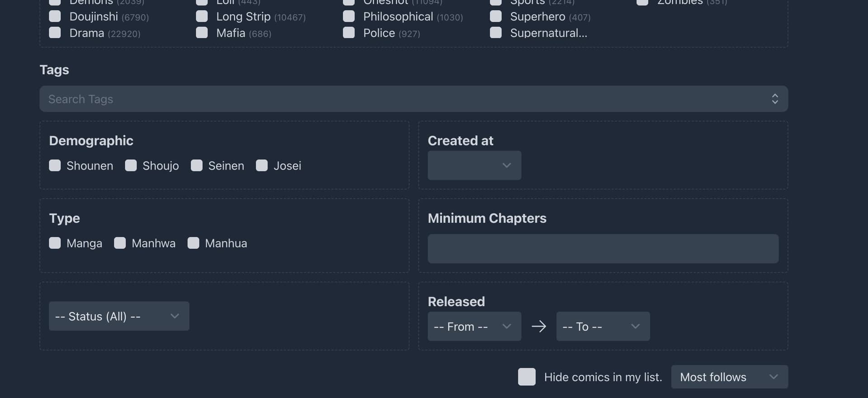
Task: Check the Mafia genre checkbox
Action: click(202, 33)
